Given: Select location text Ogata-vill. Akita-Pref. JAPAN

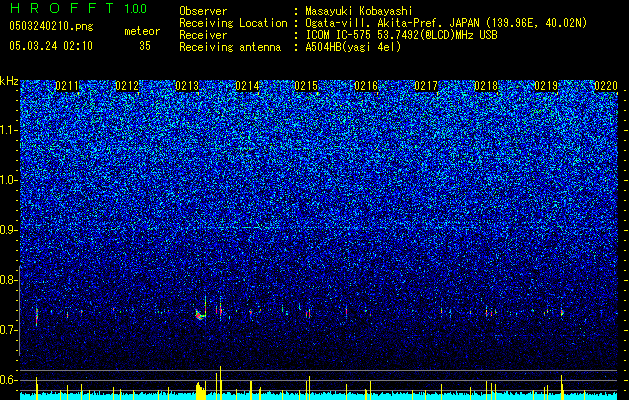Looking at the screenshot, I should [x=392, y=23].
